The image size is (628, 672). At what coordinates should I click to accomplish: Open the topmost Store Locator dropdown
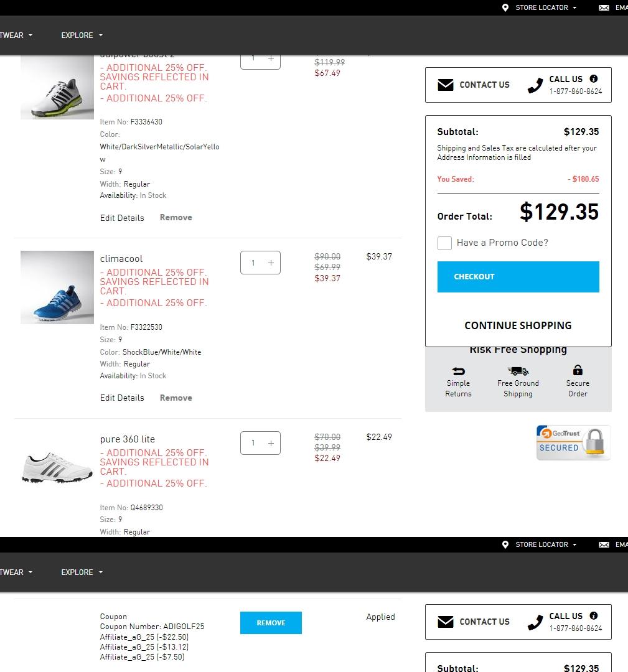pos(546,7)
